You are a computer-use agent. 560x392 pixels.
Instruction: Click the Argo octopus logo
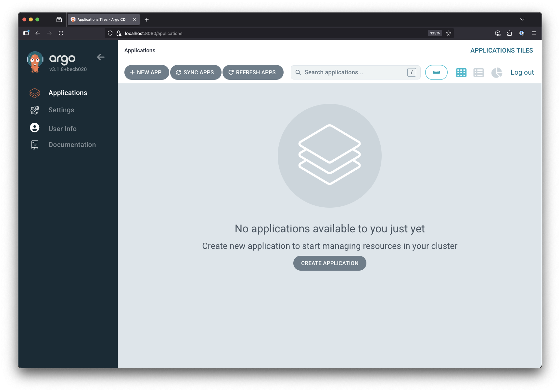point(35,62)
